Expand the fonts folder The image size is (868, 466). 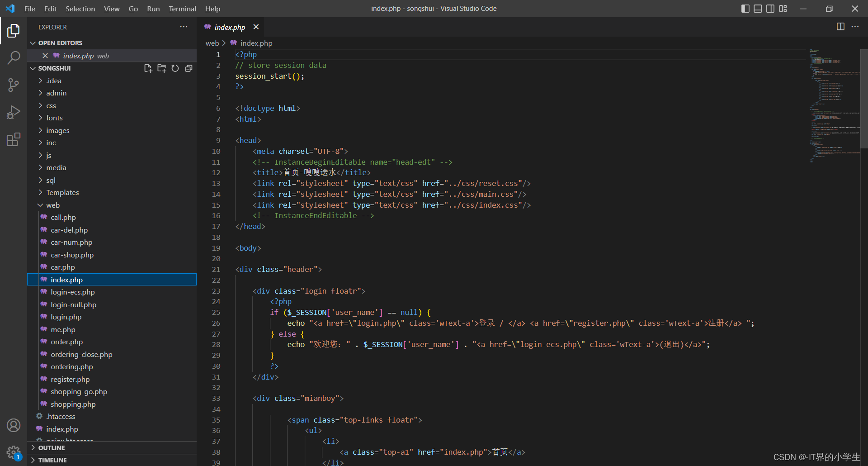[112, 118]
